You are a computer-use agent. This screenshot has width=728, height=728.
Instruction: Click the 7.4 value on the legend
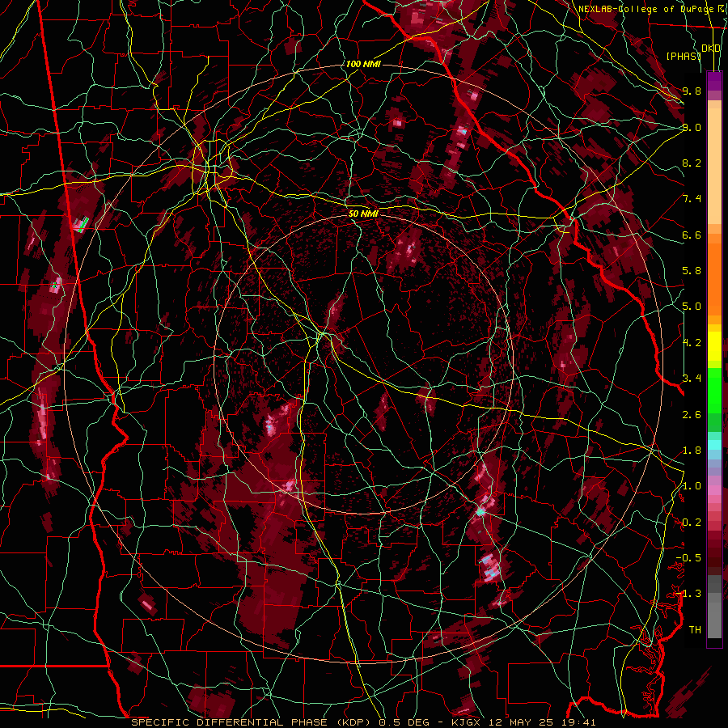(x=692, y=199)
